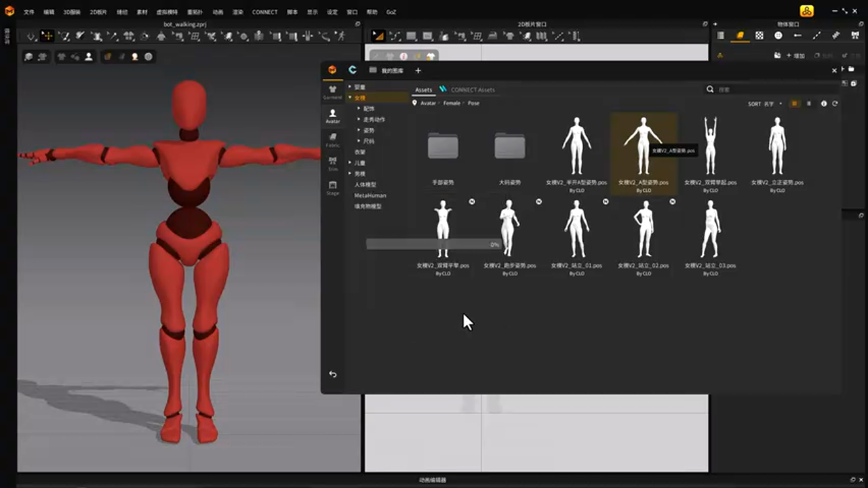The width and height of the screenshot is (868, 488).
Task: Open the CONNECT menu in menu bar
Action: 264,12
